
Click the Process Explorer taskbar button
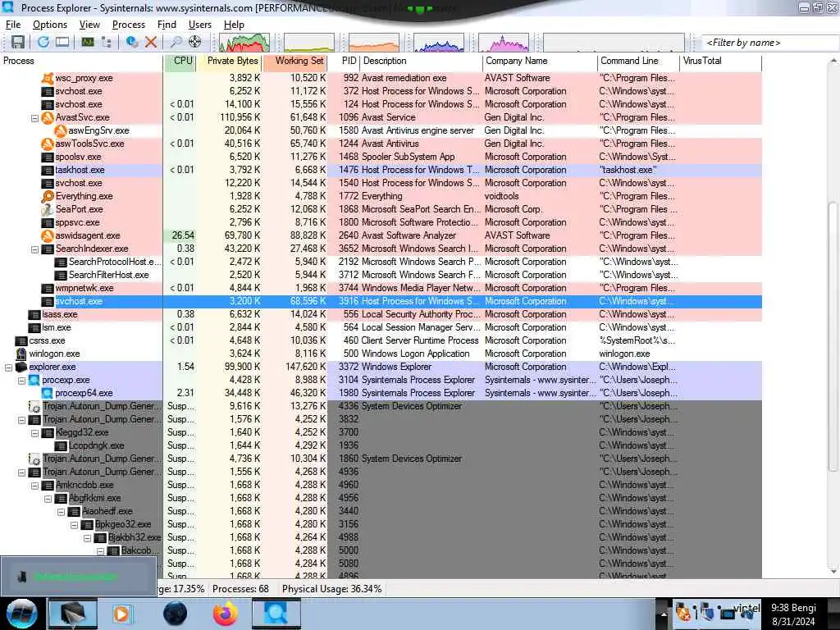coord(276,614)
